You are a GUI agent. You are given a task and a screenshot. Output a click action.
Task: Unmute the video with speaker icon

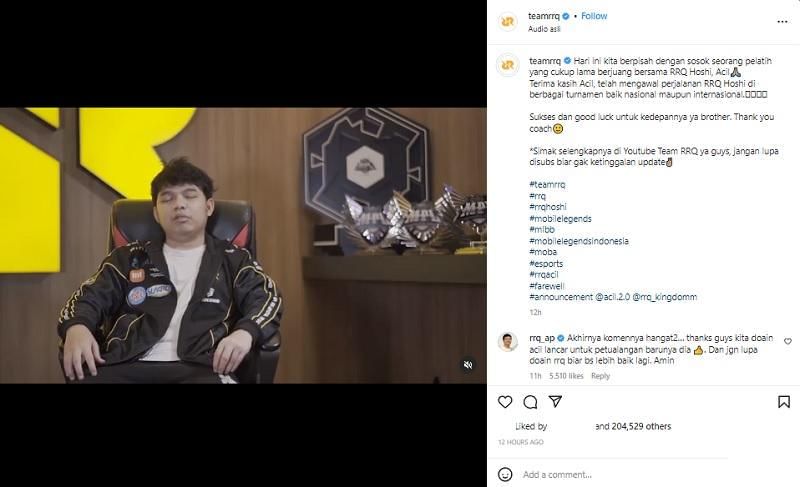point(468,365)
